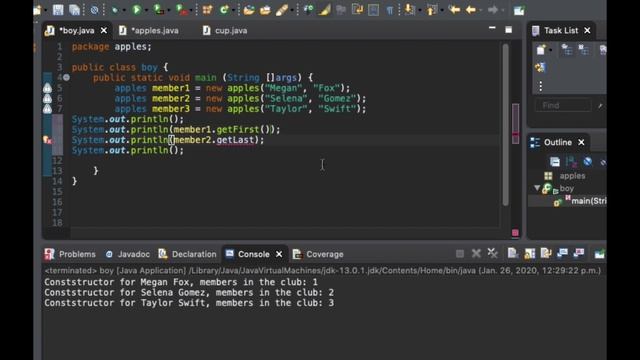Close the boy.java editor tab
Viewport: 640px width, 360px height.
click(x=104, y=31)
